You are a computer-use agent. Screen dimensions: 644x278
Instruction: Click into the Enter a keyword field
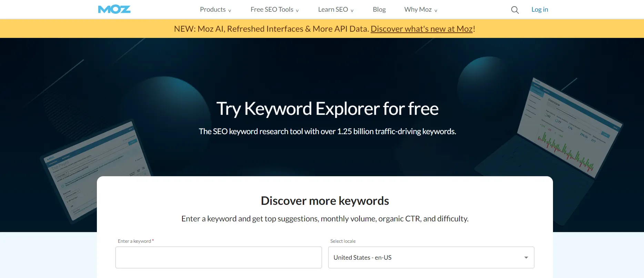pos(219,257)
